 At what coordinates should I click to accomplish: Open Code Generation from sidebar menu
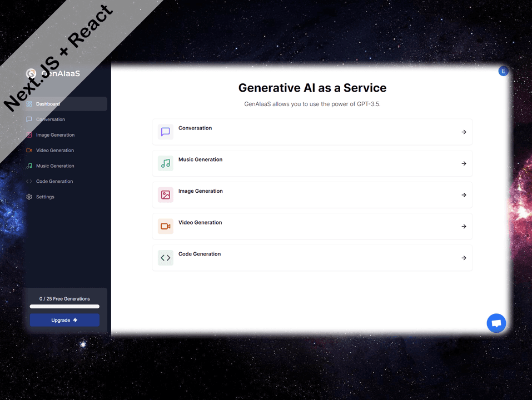point(54,182)
